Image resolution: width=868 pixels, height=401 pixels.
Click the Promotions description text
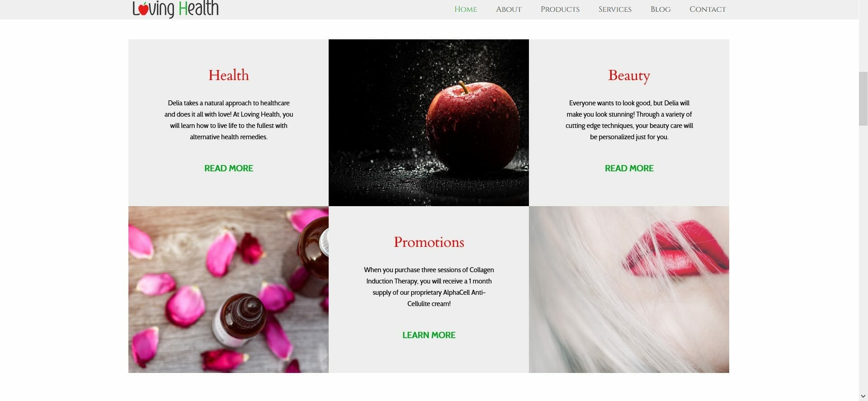(x=429, y=287)
